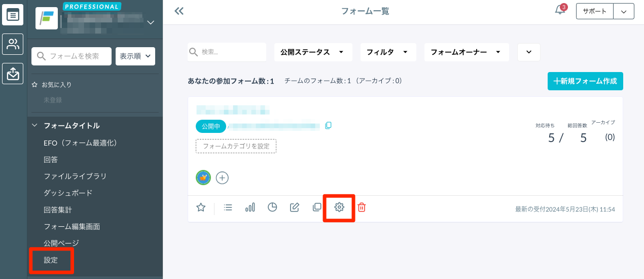Collapse the sidebar with double chevron
Screen dimensions: 644x279
coord(178,11)
